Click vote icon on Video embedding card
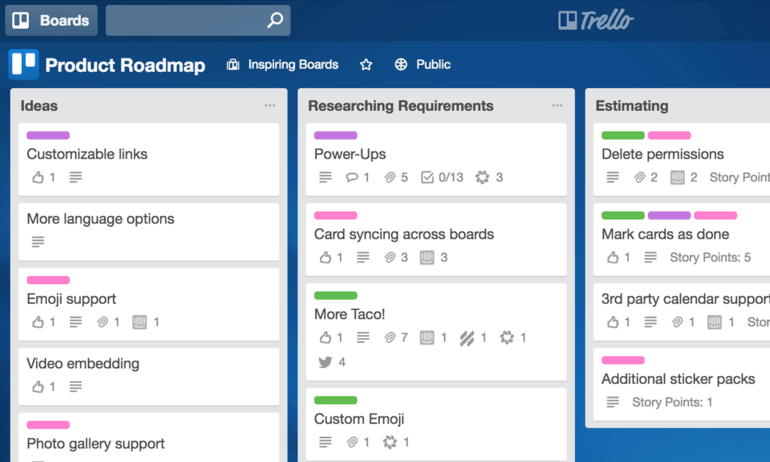Viewport: 770px width, 462px height. pos(38,386)
